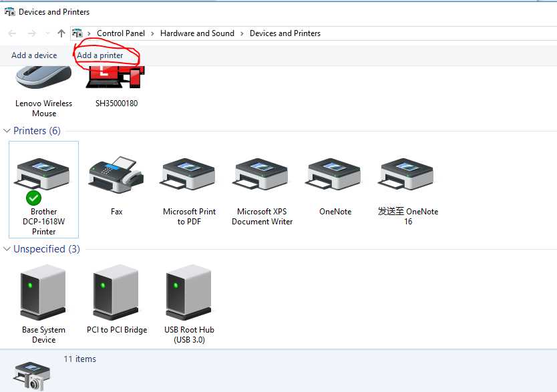
Task: Select the SH35000180 device icon
Action: coord(116,77)
